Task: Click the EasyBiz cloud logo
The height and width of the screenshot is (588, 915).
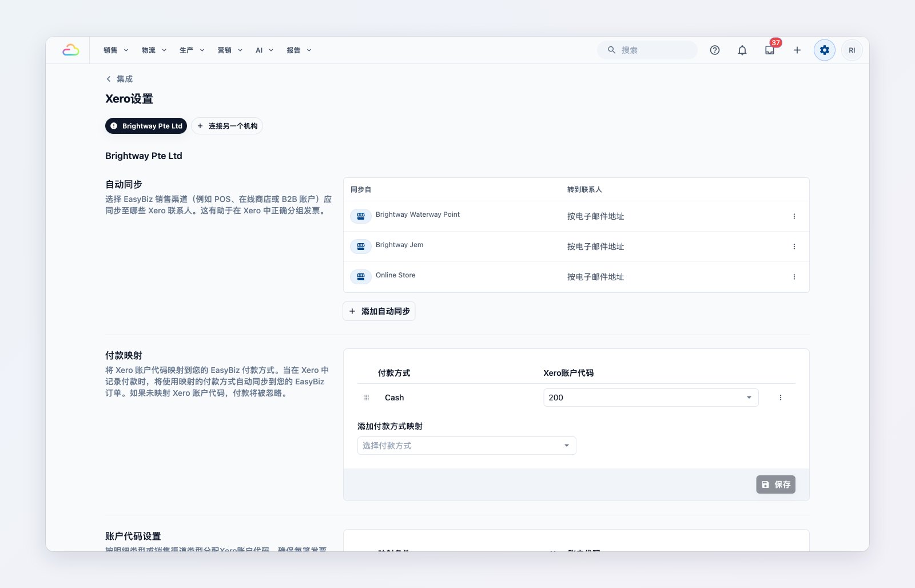Action: click(71, 50)
